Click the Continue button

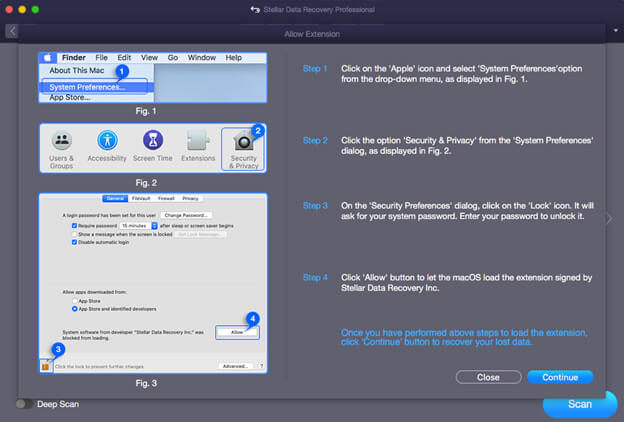pyautogui.click(x=560, y=377)
